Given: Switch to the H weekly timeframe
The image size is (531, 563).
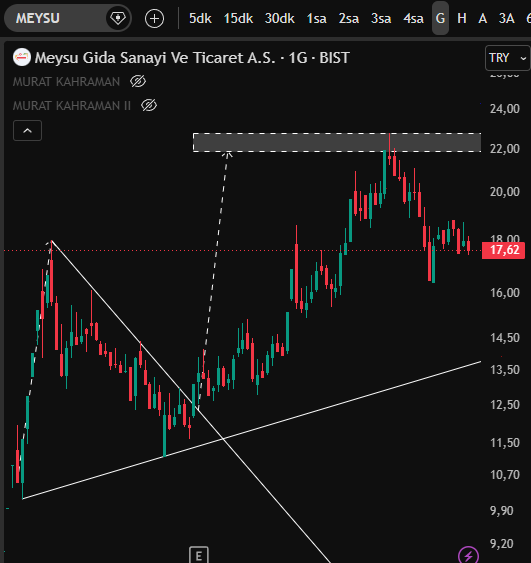Looking at the screenshot, I should point(462,18).
